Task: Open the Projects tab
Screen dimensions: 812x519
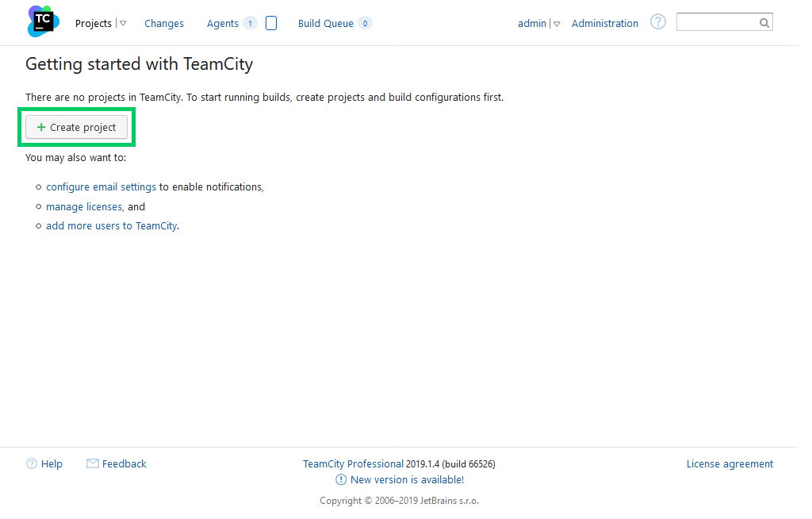Action: pos(95,24)
